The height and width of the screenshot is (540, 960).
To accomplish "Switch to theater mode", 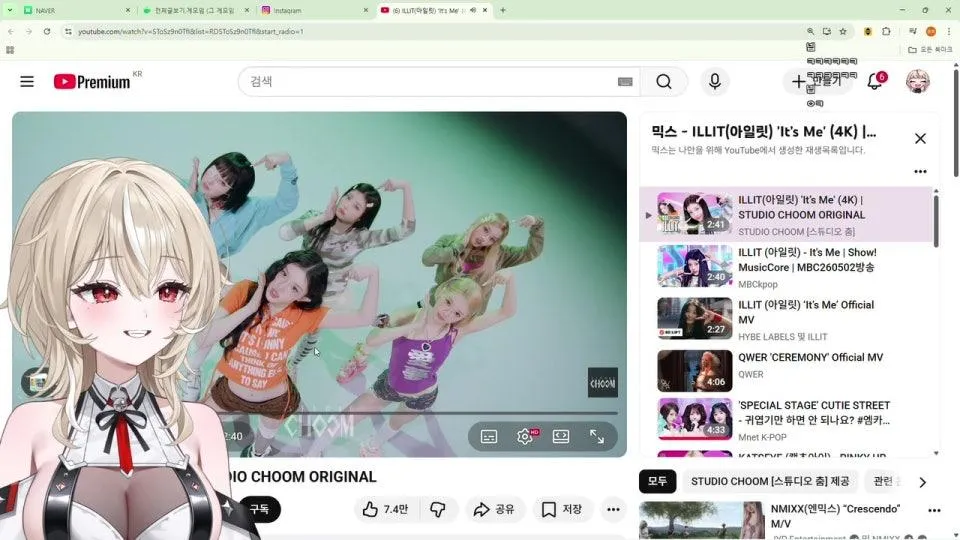I will click(x=561, y=437).
